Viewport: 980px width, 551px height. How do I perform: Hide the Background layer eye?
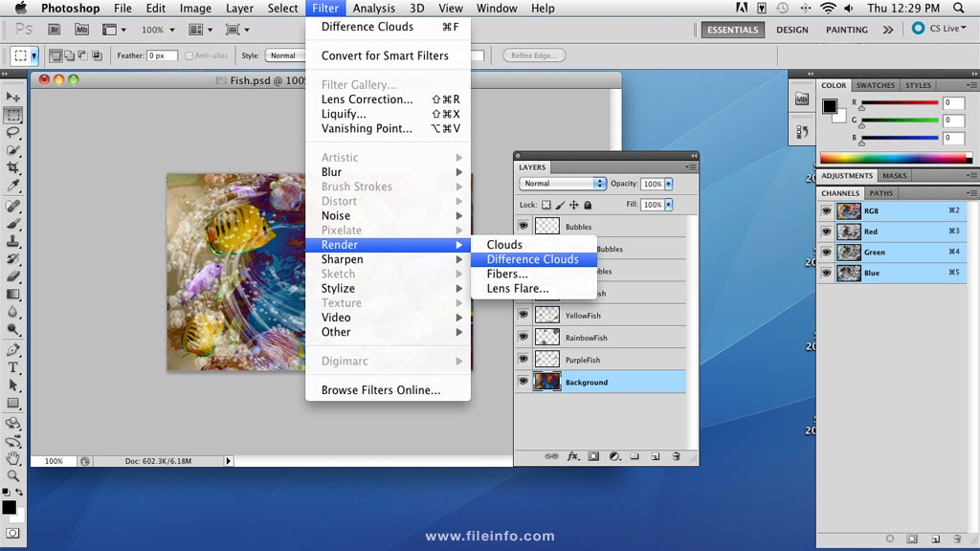(523, 382)
